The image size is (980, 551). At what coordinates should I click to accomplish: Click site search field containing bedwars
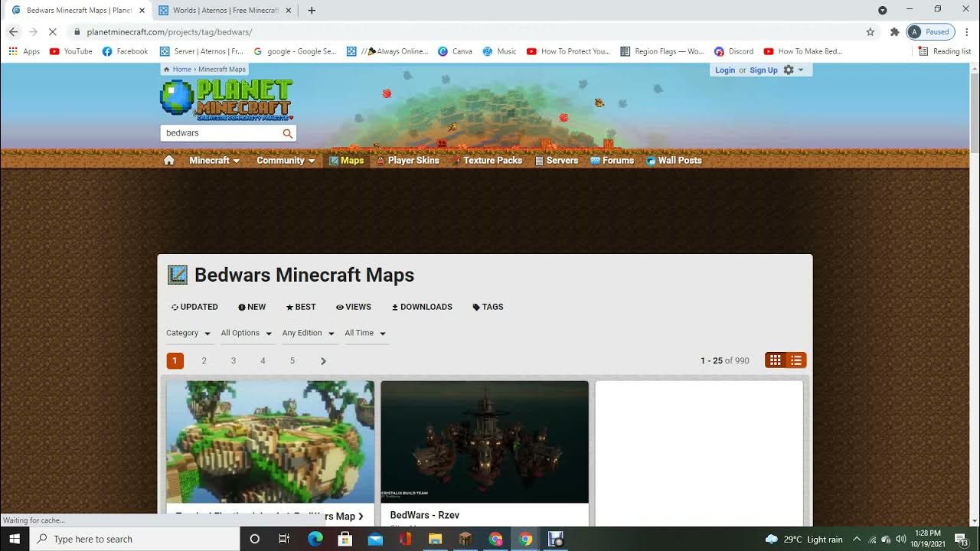(x=220, y=133)
